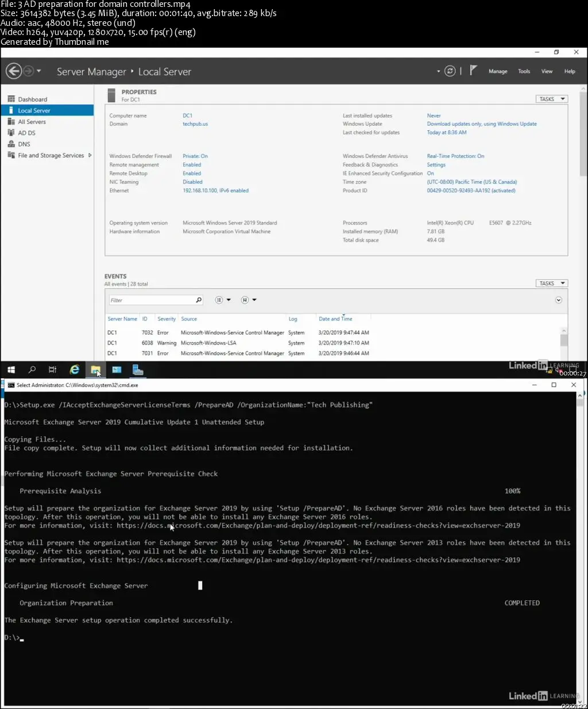Sort events by Server Name column

coord(122,319)
